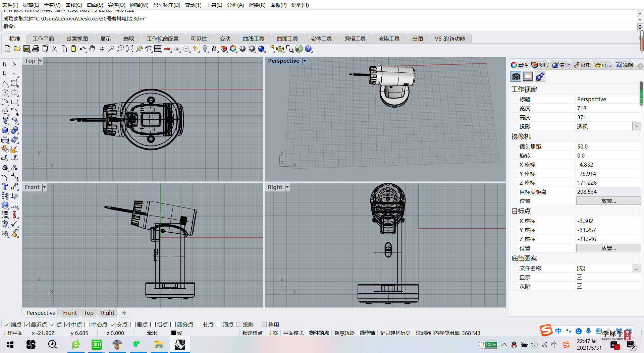Uncheck the 显示 checkbox under 底色图案
The width and height of the screenshot is (644, 353).
[x=580, y=277]
